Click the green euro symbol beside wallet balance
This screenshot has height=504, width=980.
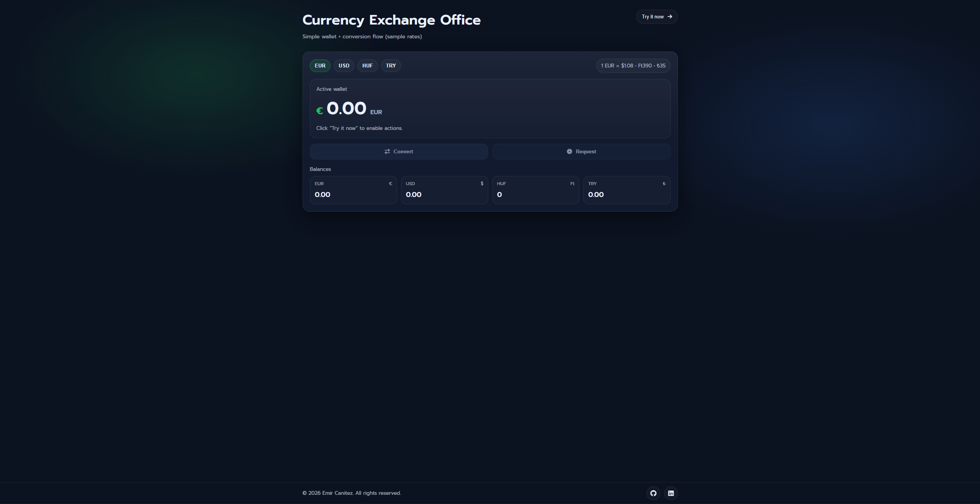click(320, 111)
